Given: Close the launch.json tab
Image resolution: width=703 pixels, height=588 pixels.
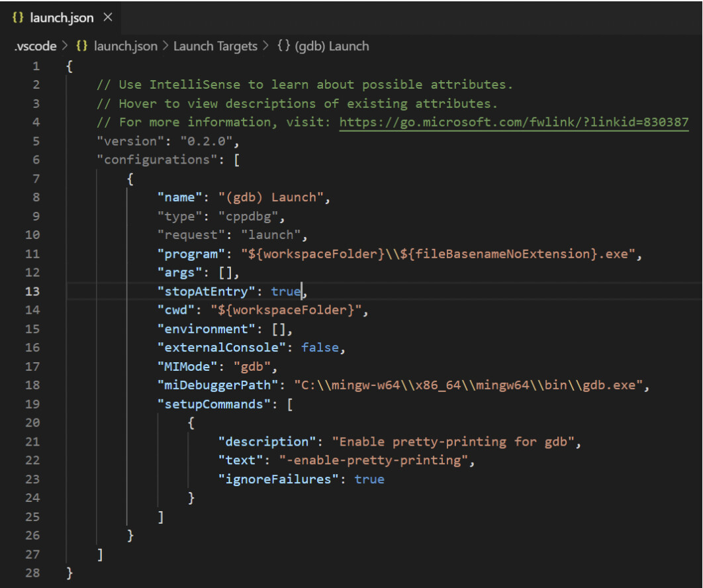Looking at the screenshot, I should click(108, 17).
